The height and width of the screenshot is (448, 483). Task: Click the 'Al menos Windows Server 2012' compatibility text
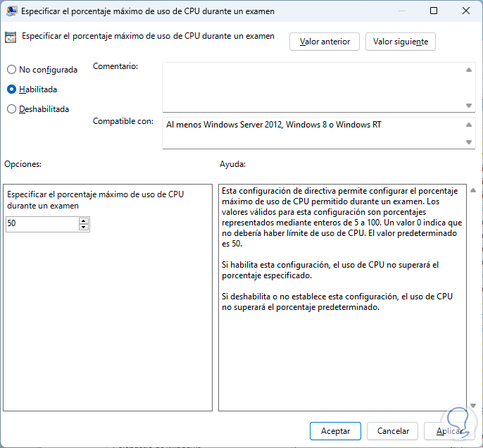[x=274, y=125]
